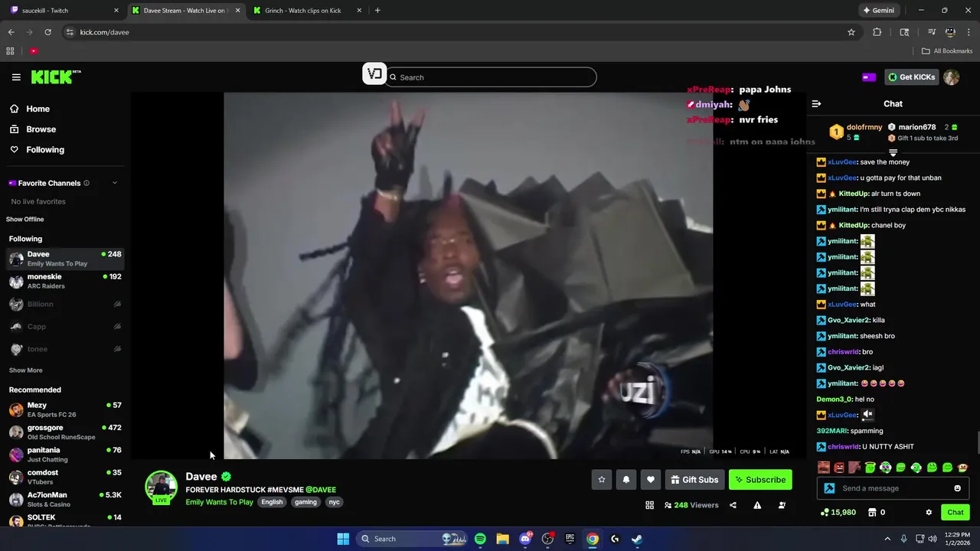Collapse the Favorite Channels section chevron
Screen dimensions: 980x551
115,183
